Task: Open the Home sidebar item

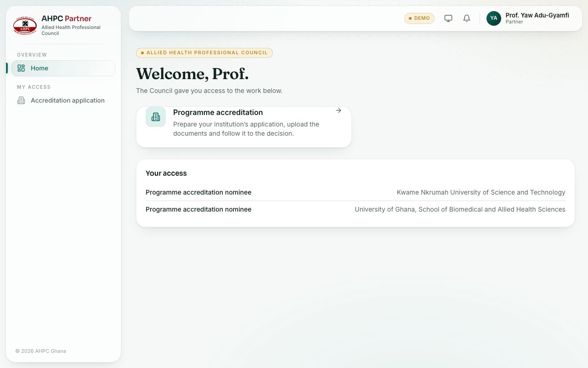Action: [63, 68]
